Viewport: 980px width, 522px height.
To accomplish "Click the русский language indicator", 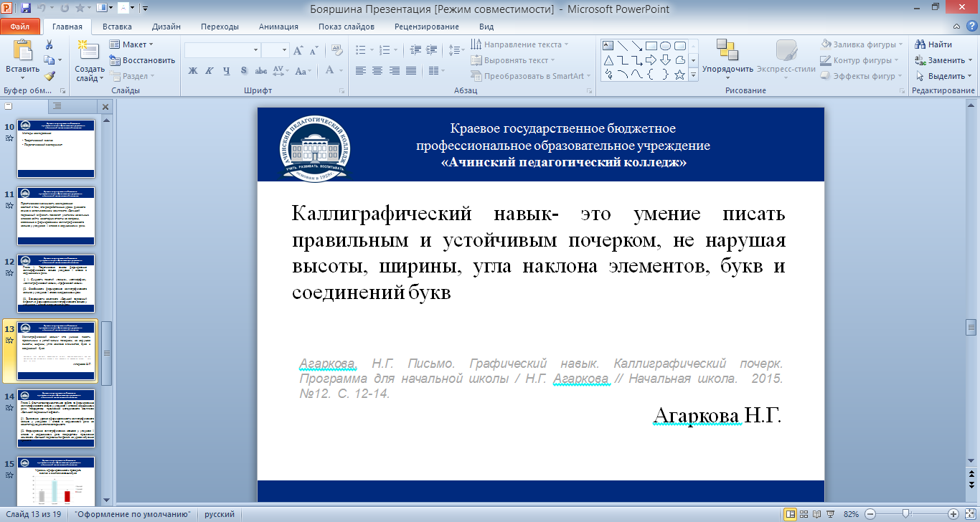I will pyautogui.click(x=219, y=514).
